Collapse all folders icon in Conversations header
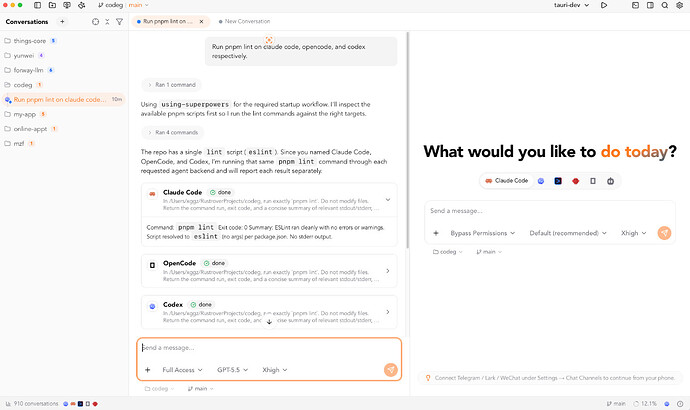 107,22
